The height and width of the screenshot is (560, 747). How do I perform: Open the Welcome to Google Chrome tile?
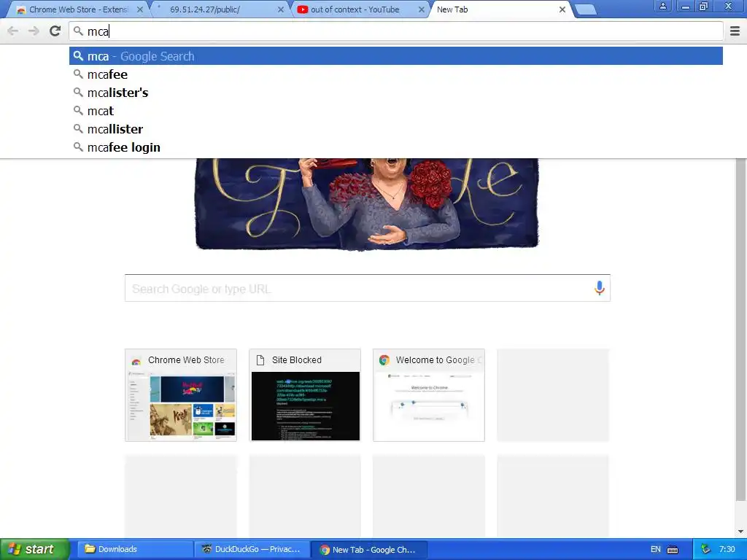(429, 395)
